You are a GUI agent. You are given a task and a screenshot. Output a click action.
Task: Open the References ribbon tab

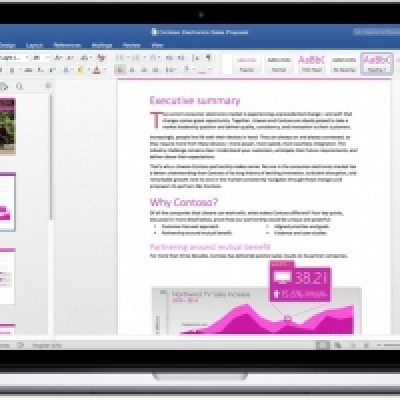coord(67,45)
